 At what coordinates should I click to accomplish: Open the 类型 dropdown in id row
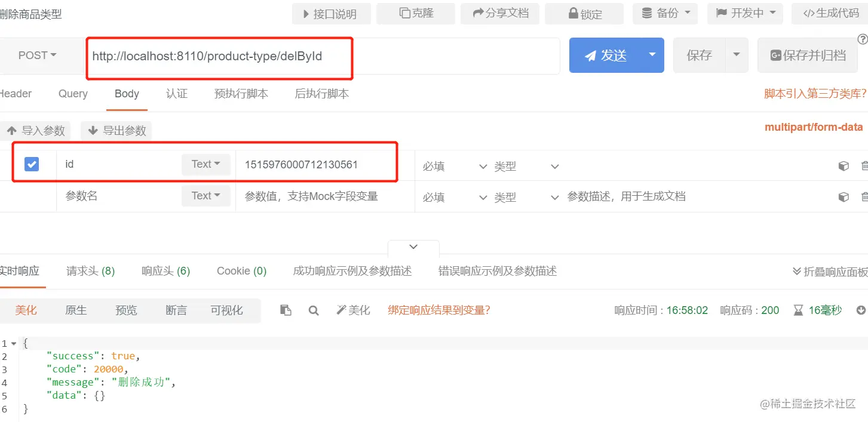coord(526,167)
